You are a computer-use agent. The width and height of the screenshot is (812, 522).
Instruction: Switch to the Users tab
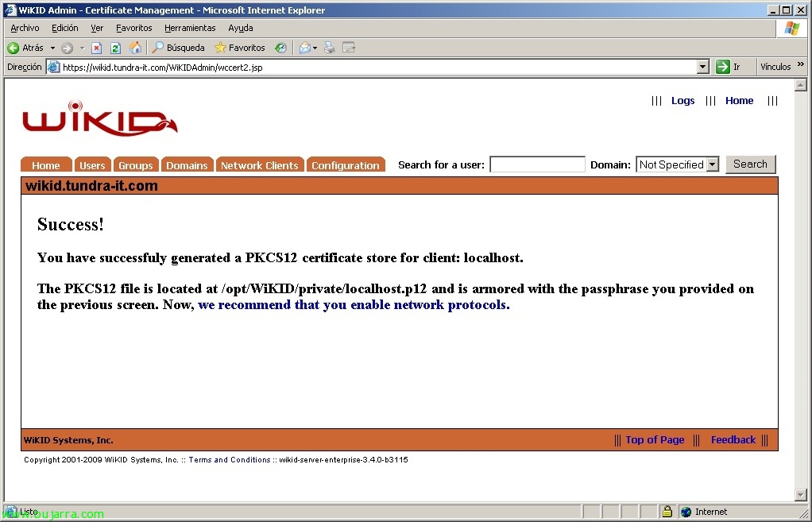pyautogui.click(x=93, y=164)
